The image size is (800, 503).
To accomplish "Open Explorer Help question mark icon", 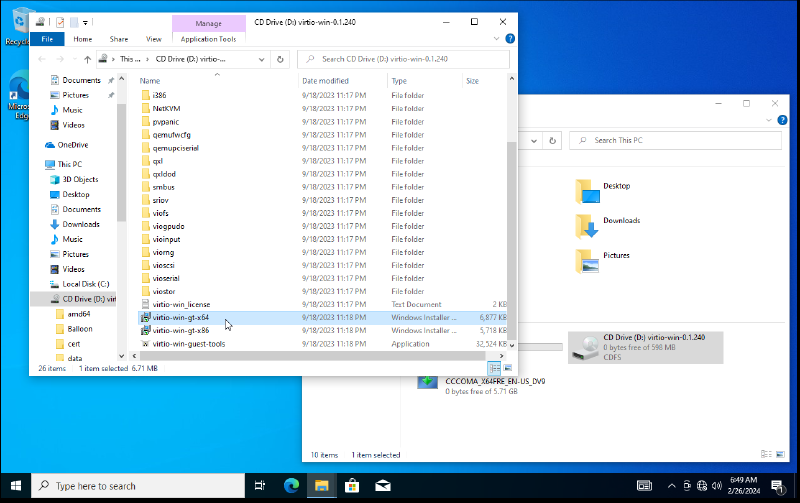I will click(510, 39).
